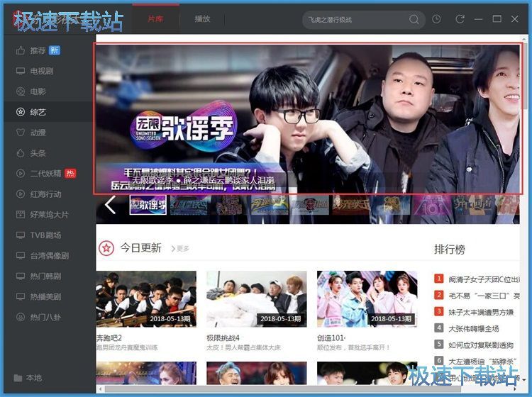This screenshot has width=532, height=397.
Task: Click the 排行榜 ranking heading
Action: coord(450,249)
